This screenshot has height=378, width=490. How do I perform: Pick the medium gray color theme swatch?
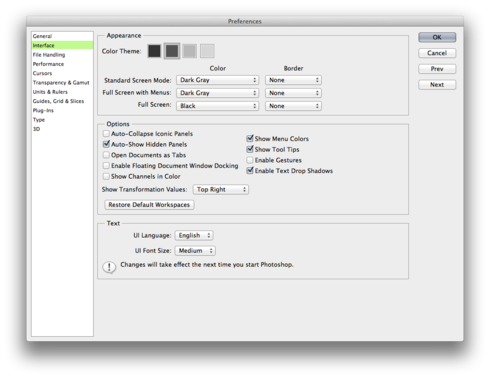coord(190,51)
